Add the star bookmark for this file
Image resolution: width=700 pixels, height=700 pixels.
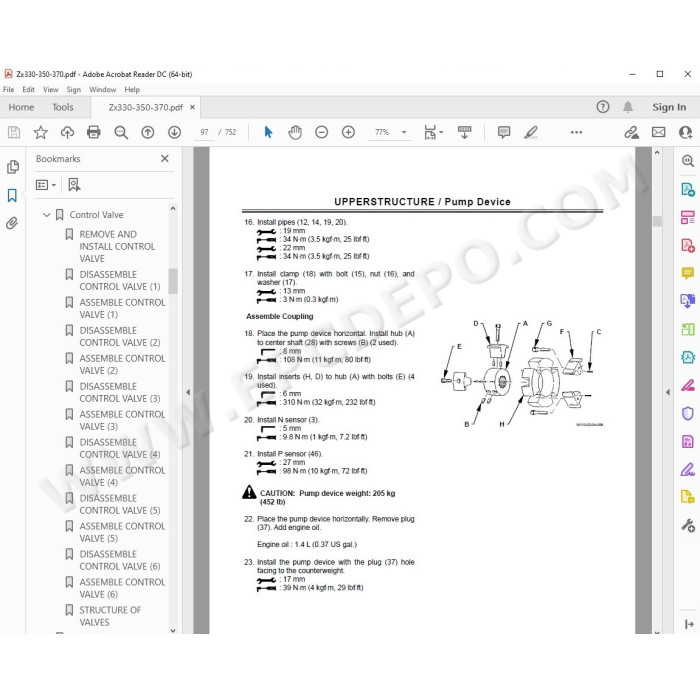(x=41, y=132)
